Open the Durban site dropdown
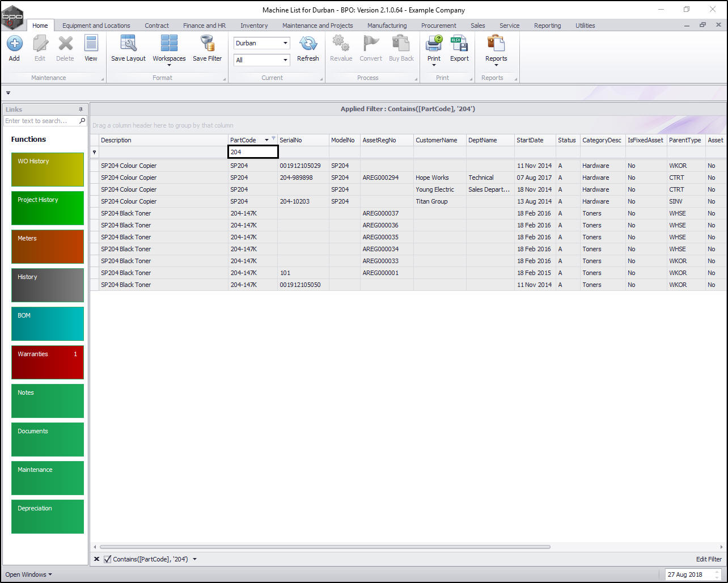 click(285, 43)
